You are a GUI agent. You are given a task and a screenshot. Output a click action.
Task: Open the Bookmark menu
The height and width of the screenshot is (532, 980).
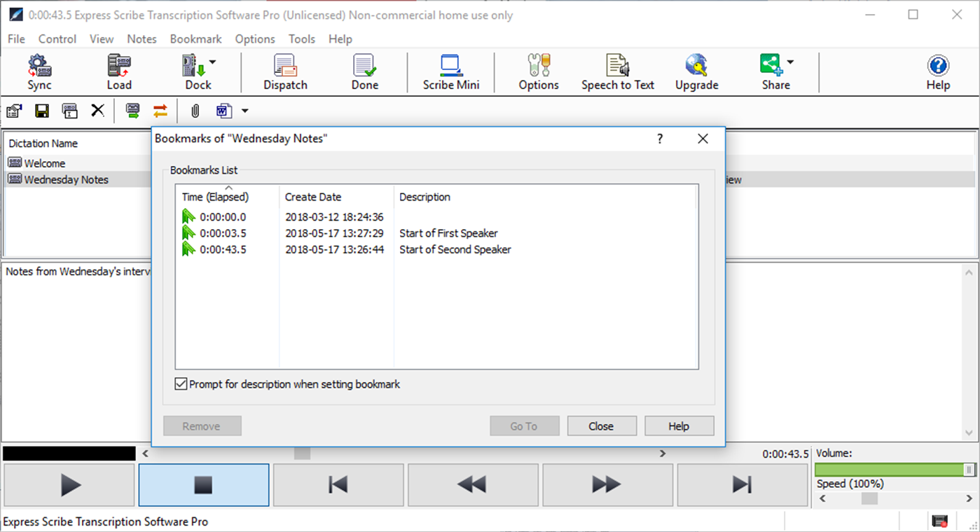[195, 39]
